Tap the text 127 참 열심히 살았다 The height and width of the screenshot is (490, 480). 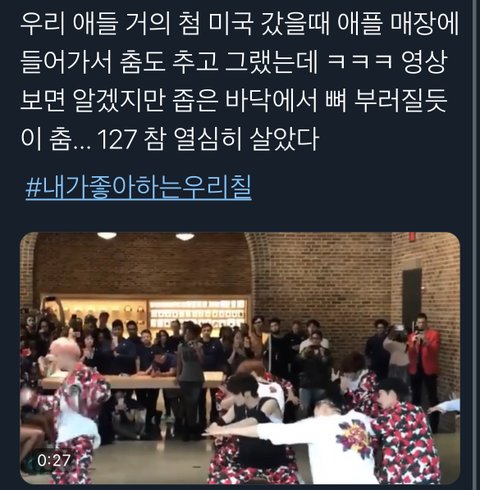point(209,139)
